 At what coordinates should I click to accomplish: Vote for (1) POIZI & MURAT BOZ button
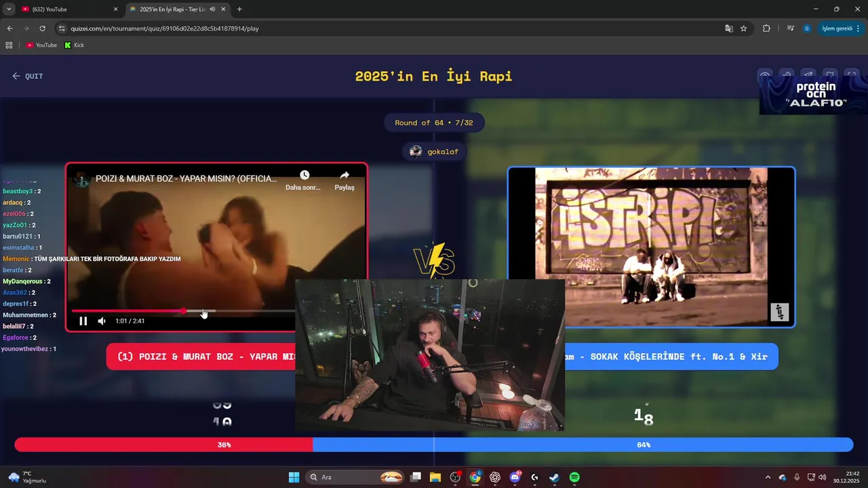[x=201, y=357]
